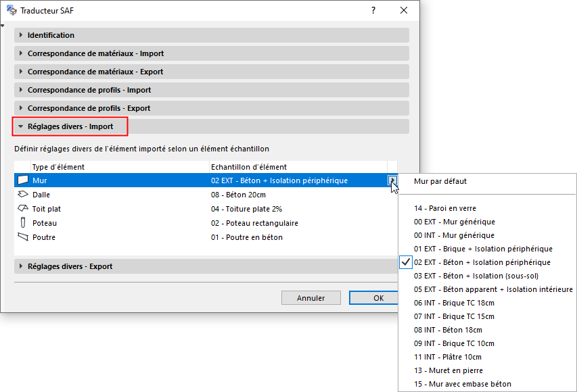Select 00 INT - Mur générique
The image size is (577, 392).
tap(487, 235)
